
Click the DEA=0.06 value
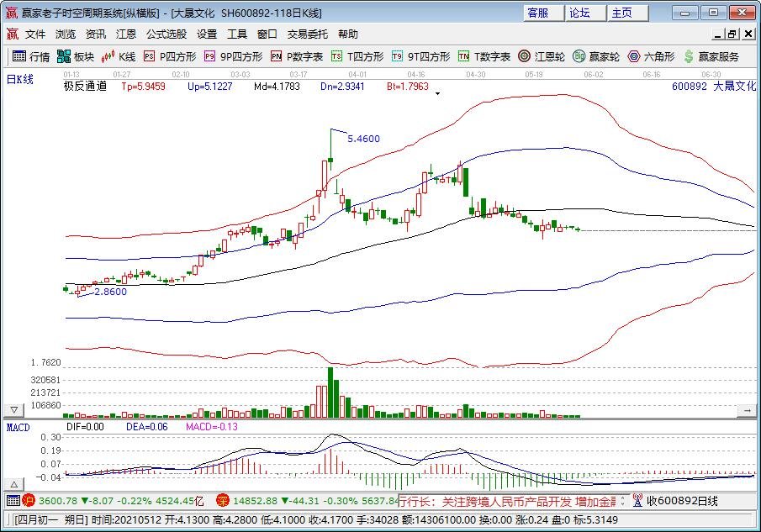(x=146, y=427)
